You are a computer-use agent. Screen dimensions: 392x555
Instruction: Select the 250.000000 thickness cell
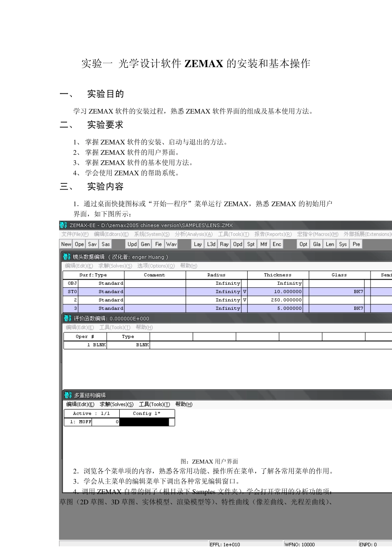pos(275,300)
